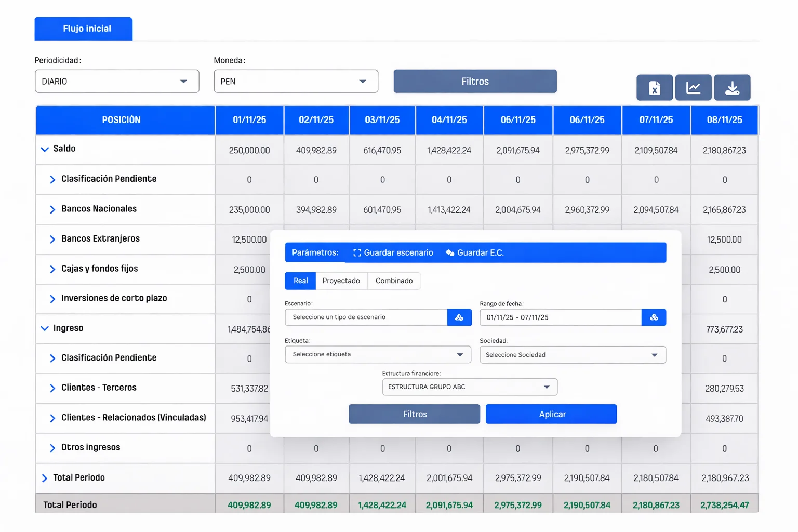Click the Guardar E.C. icon
Screen dimensions: 798x532
450,253
